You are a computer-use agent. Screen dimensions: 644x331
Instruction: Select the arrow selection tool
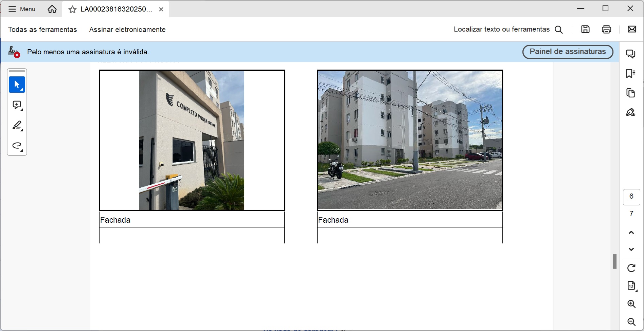coord(17,85)
